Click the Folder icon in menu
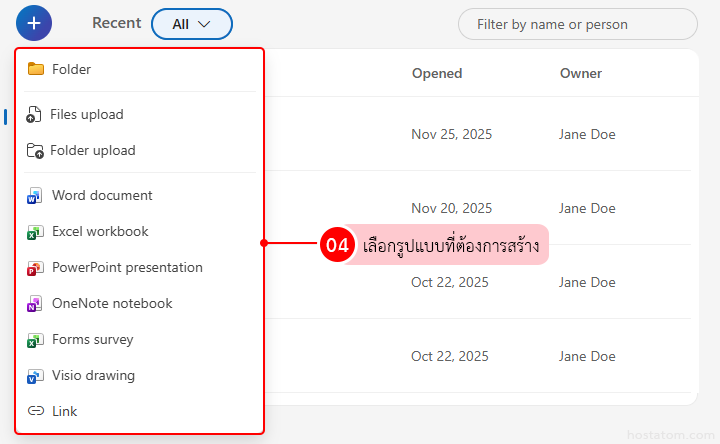 35,69
